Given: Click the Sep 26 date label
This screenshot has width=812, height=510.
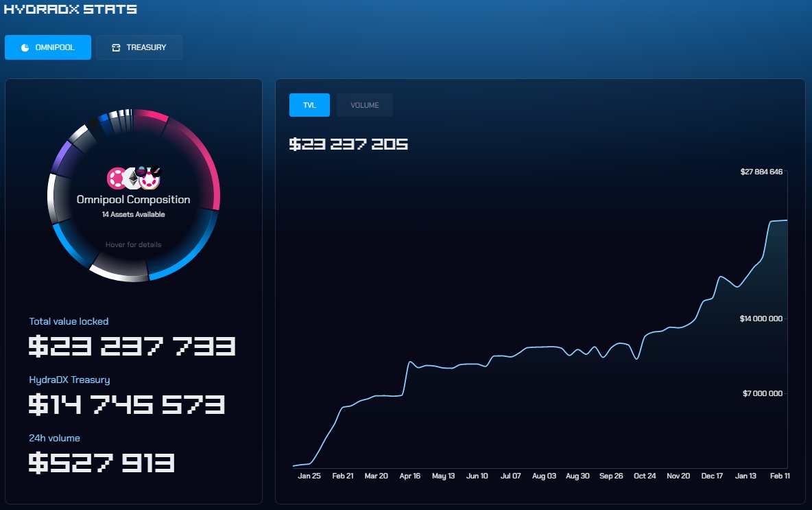Looking at the screenshot, I should coord(611,476).
